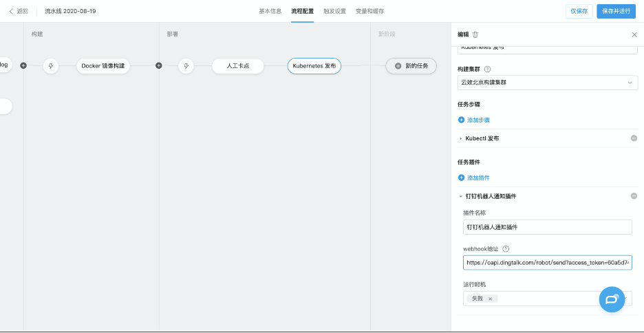This screenshot has height=333, width=644.
Task: Add 新的任务 in the new stage
Action: click(x=411, y=65)
